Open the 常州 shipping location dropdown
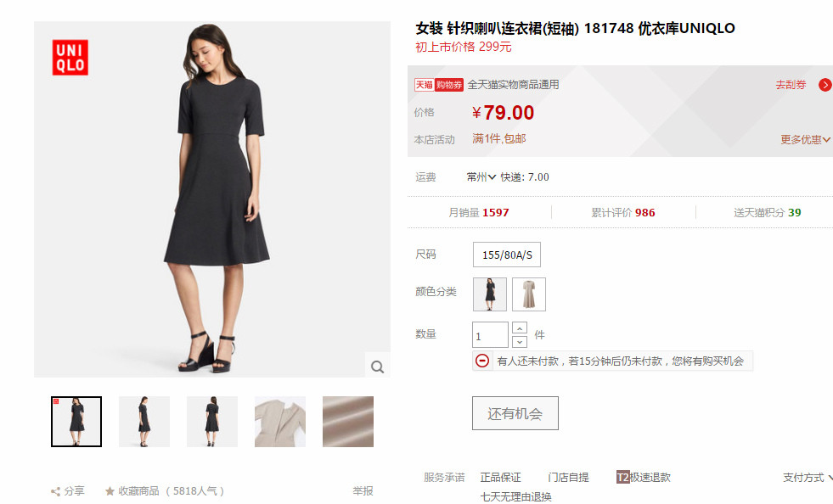Screen dimensions: 833x504 pyautogui.click(x=481, y=176)
